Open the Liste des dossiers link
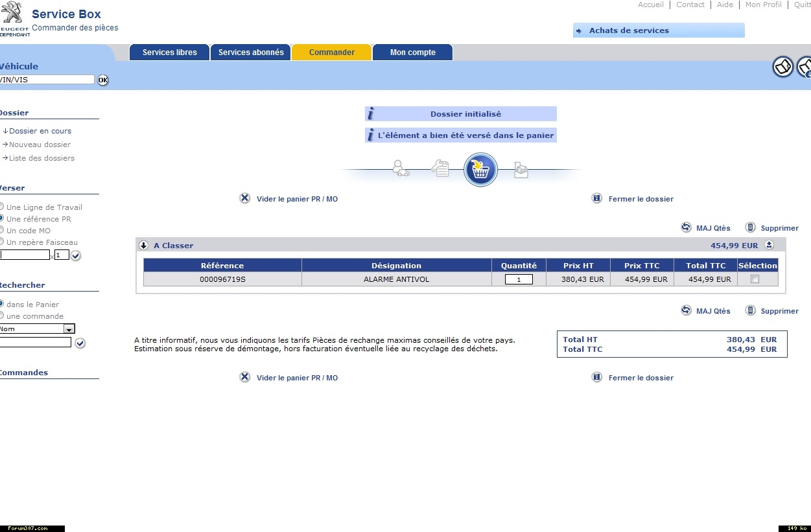Viewport: 811px width, 532px height. (41, 158)
